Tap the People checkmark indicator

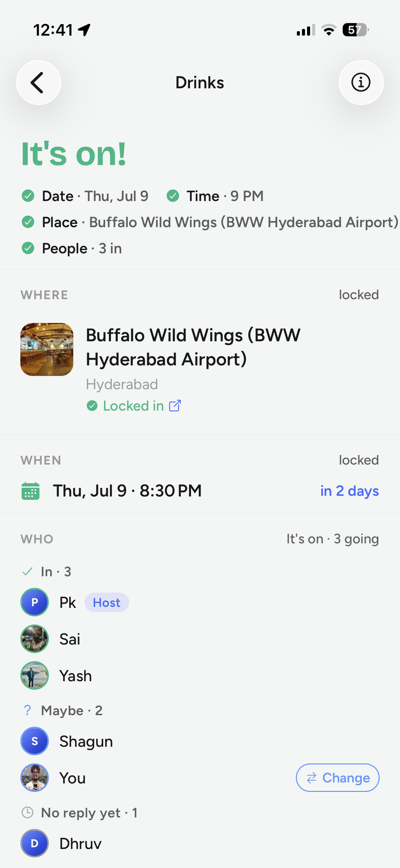pos(28,248)
